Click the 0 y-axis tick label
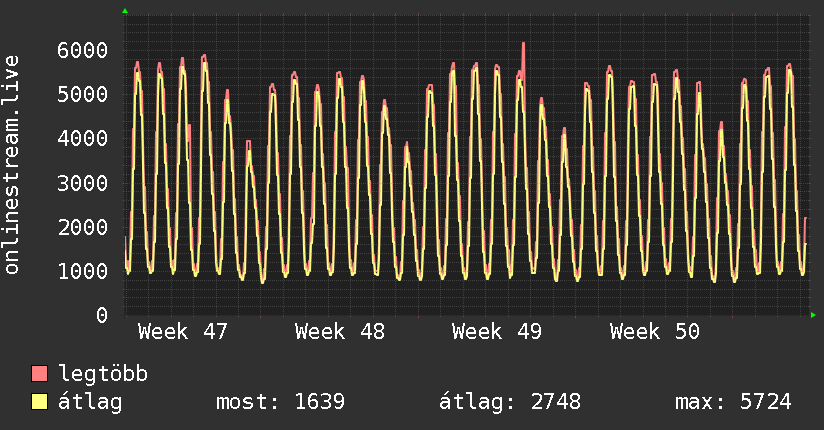This screenshot has width=824, height=430. pyautogui.click(x=101, y=315)
